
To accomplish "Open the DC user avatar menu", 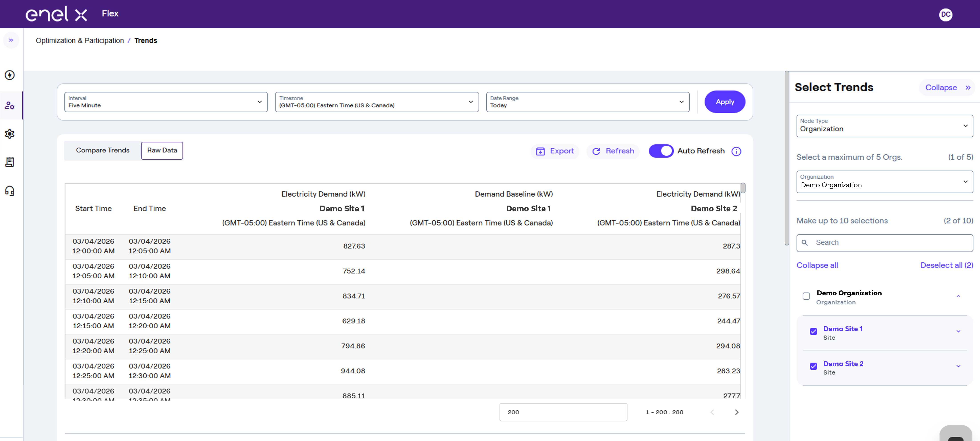I will (945, 14).
